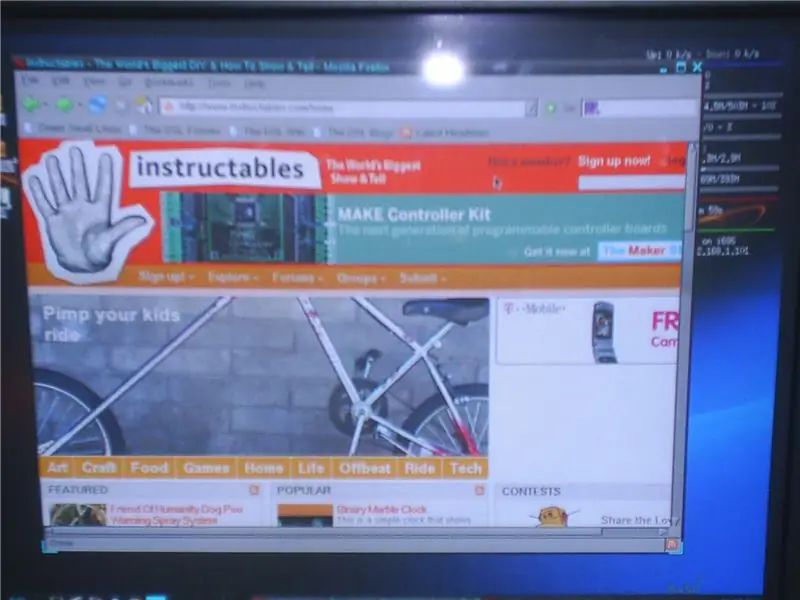This screenshot has height=600, width=800.
Task: Go back with Firefox's Back arrow
Action: (x=31, y=104)
